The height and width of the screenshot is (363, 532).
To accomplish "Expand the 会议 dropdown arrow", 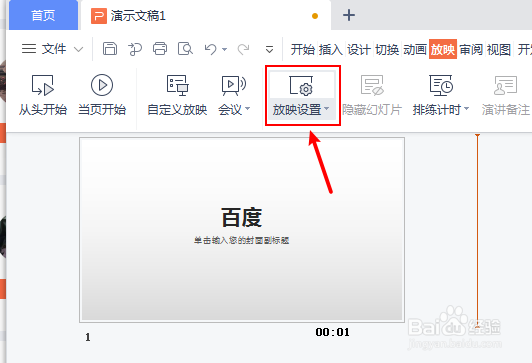I will [x=247, y=109].
